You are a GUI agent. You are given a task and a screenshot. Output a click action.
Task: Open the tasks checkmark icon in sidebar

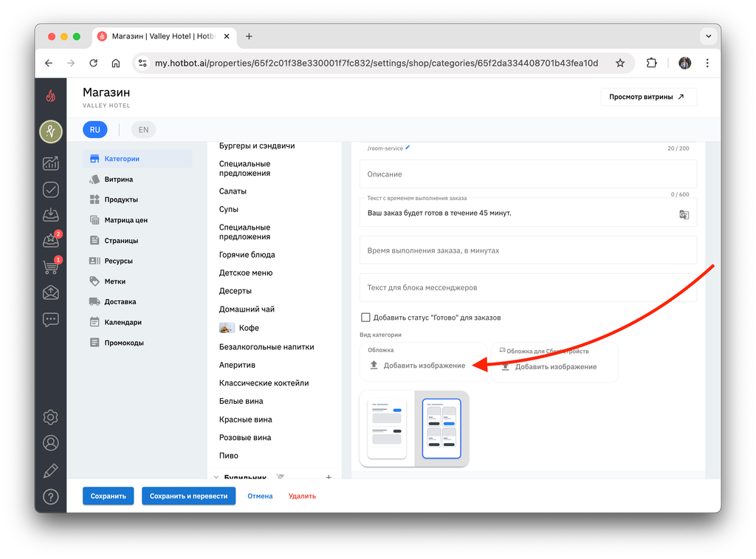pyautogui.click(x=51, y=190)
